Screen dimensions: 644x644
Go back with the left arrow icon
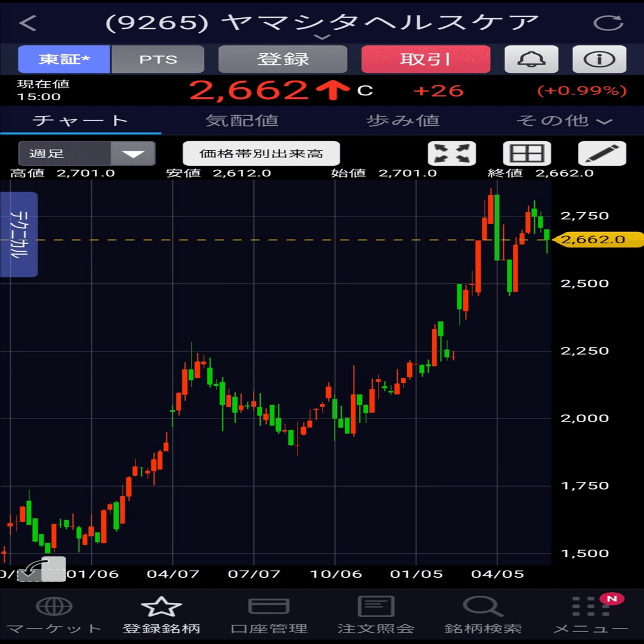[x=28, y=23]
